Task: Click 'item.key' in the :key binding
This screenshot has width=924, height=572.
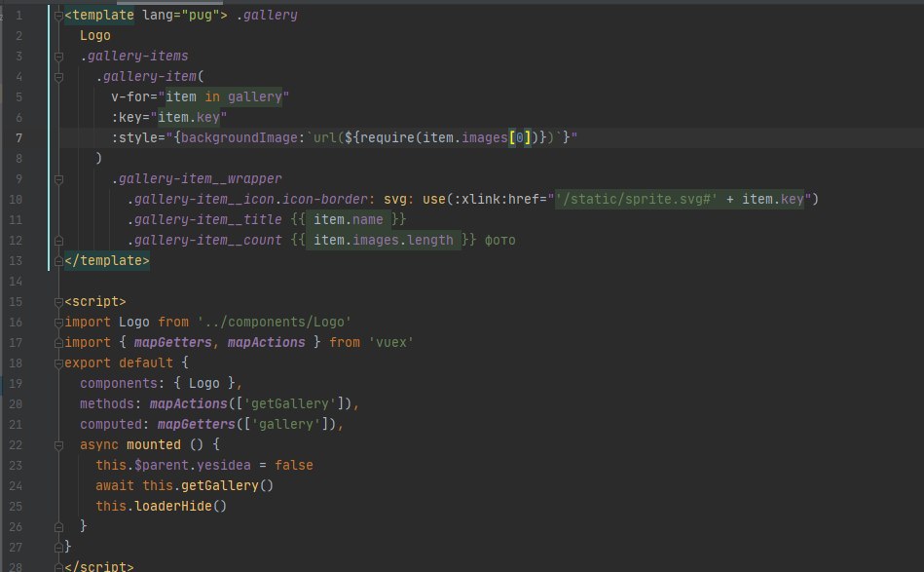Action: click(x=189, y=117)
